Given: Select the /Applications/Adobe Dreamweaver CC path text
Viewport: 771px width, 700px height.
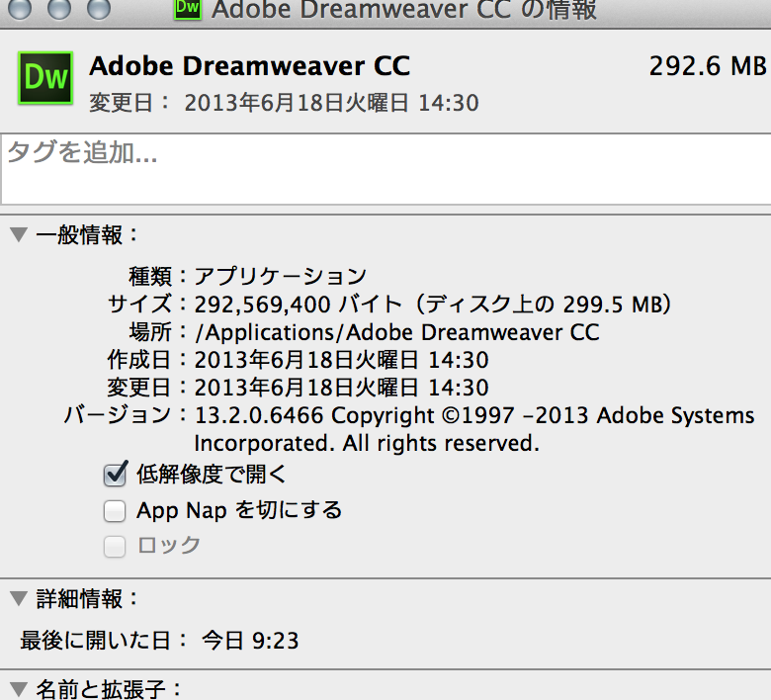Looking at the screenshot, I should coord(396,332).
